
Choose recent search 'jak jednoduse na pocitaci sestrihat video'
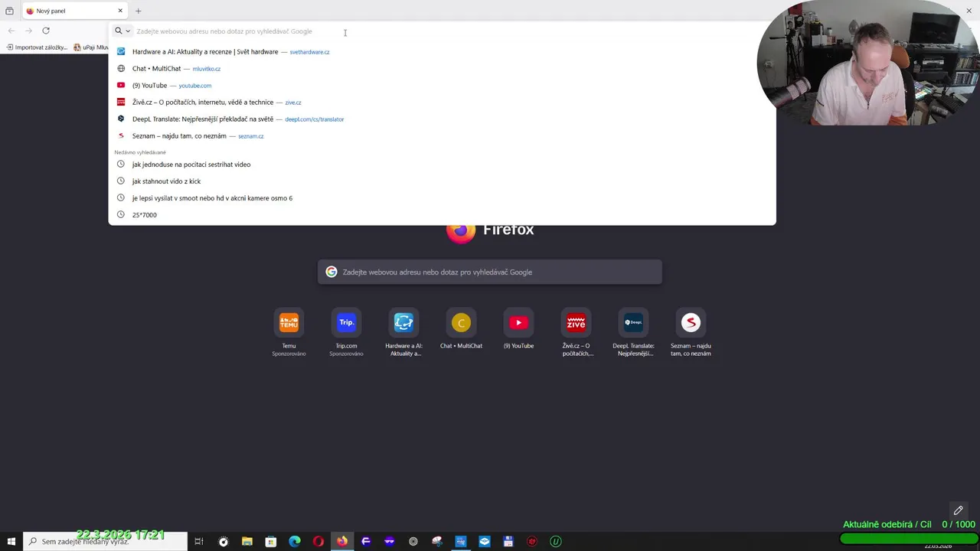tap(442, 165)
